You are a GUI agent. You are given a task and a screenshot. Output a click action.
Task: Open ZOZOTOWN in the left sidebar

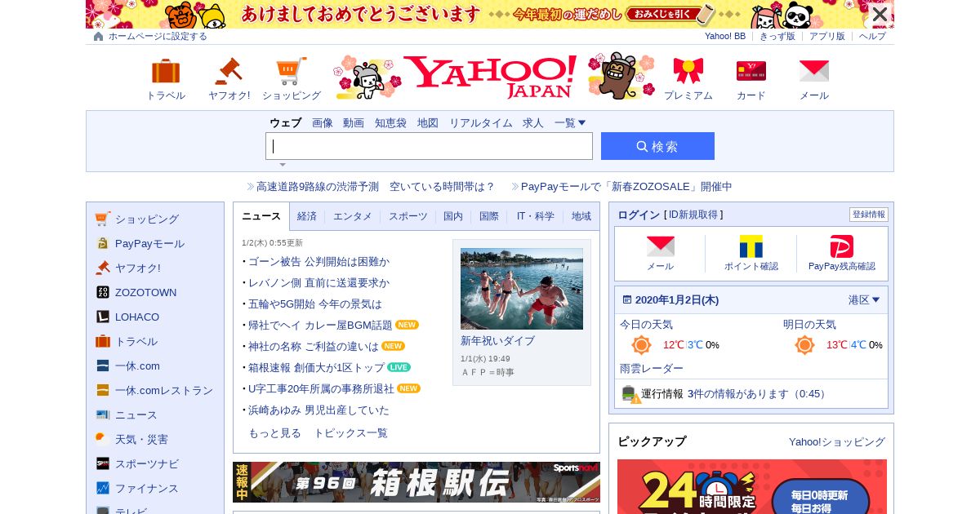145,292
